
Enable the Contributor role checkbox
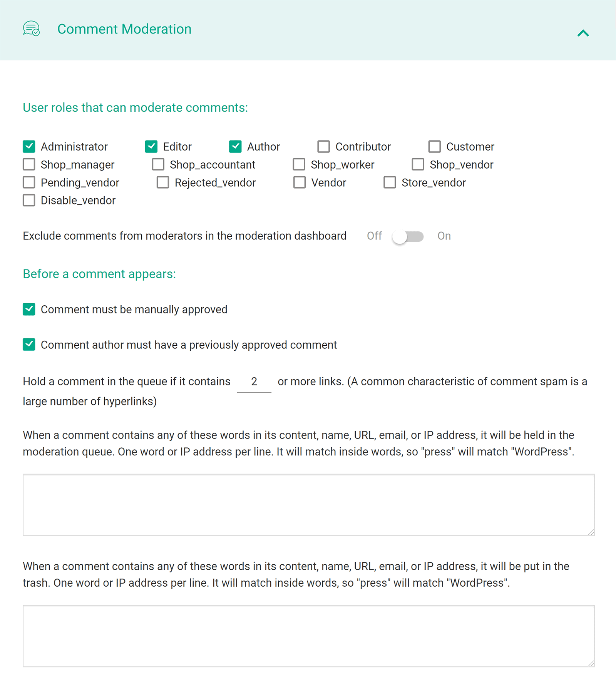(323, 147)
